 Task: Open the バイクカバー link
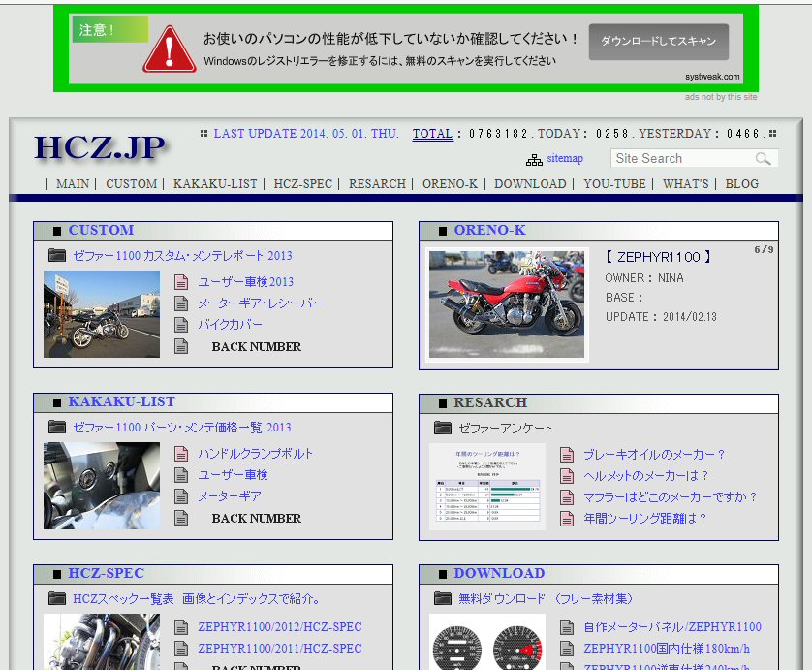click(x=230, y=325)
